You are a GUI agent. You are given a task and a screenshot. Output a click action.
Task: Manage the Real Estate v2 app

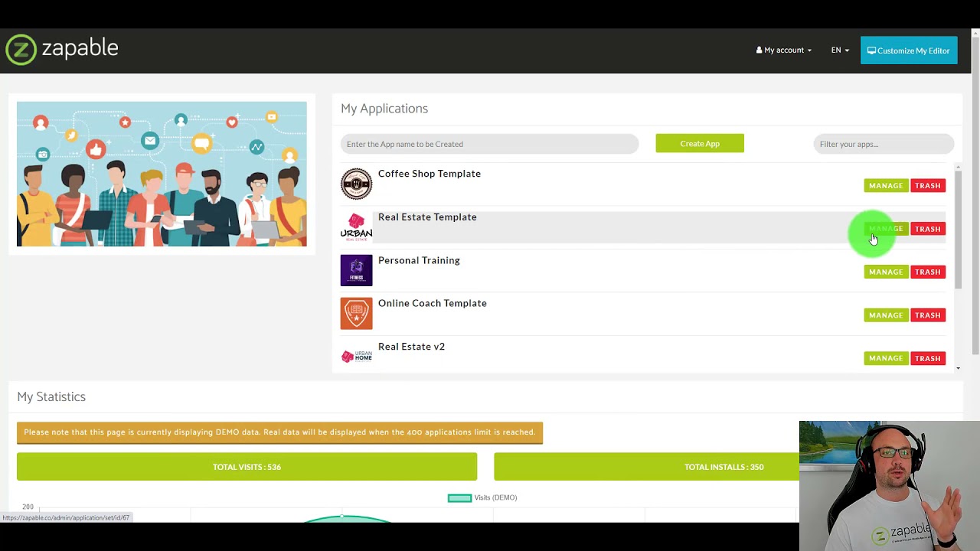(x=886, y=358)
